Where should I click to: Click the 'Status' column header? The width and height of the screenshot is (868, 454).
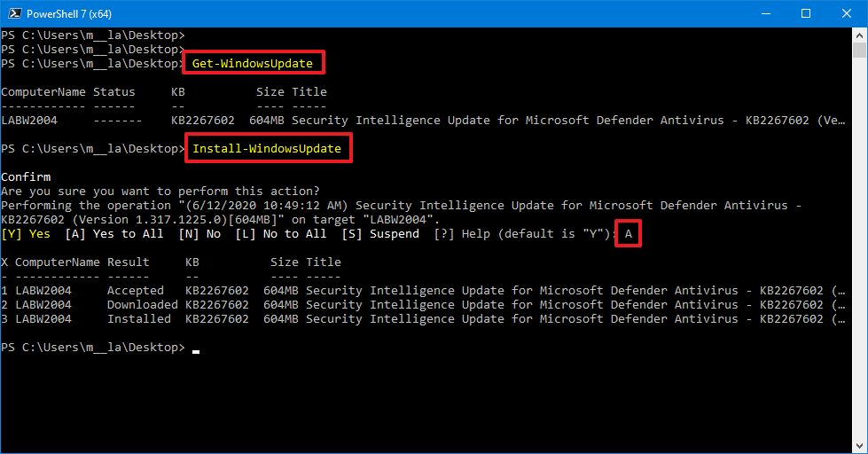click(114, 92)
